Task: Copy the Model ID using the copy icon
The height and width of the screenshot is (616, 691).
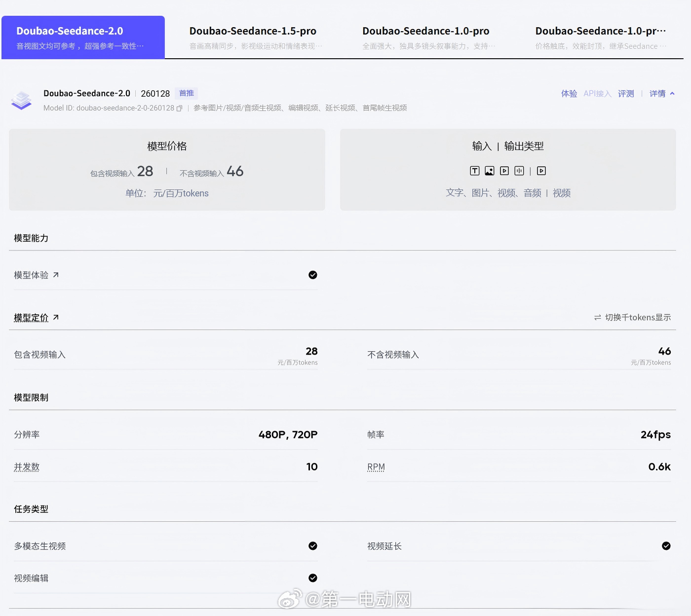Action: point(179,108)
